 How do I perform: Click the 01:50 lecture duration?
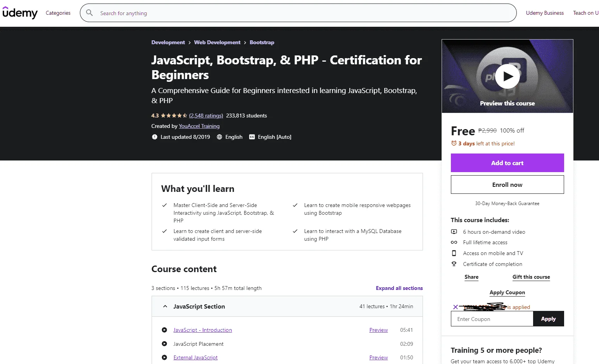click(407, 357)
